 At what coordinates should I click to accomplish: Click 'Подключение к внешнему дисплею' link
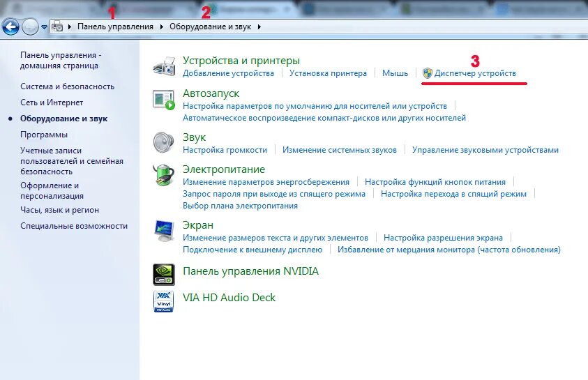[252, 250]
